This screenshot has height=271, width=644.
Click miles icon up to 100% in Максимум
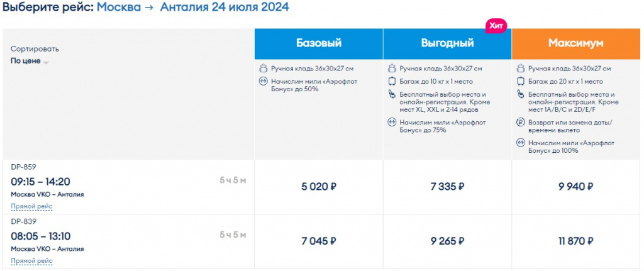click(x=521, y=143)
